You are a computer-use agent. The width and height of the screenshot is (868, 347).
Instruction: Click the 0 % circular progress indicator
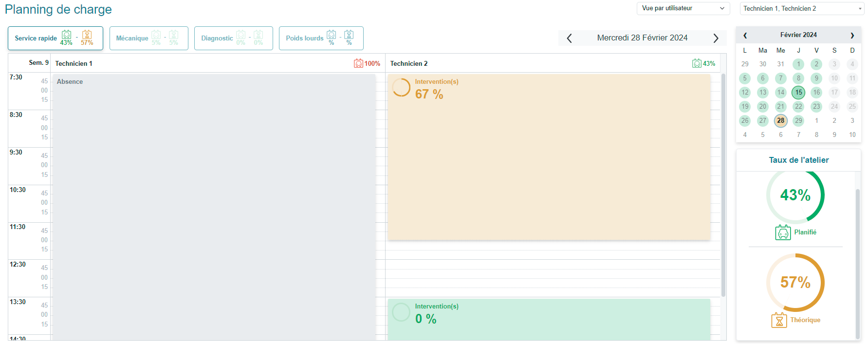(x=401, y=312)
